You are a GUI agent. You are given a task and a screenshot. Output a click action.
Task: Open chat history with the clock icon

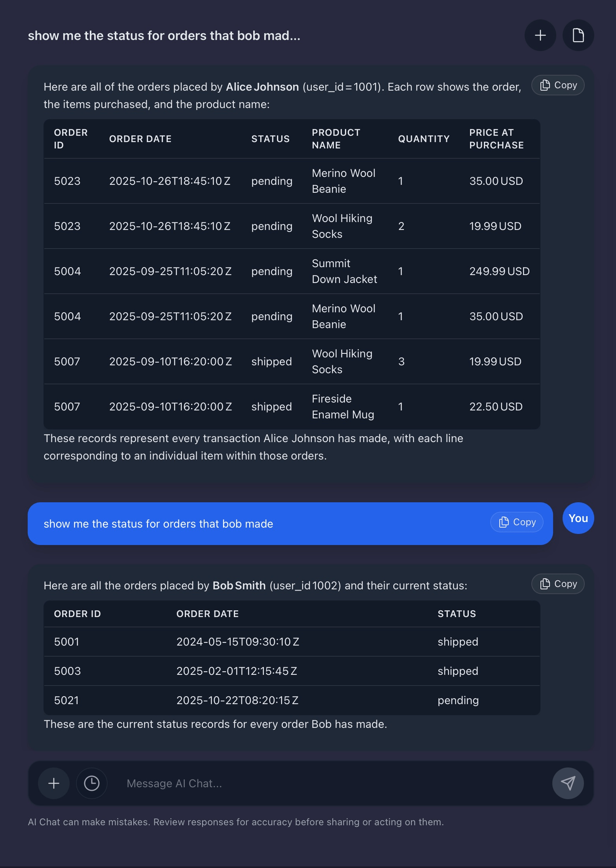point(91,783)
